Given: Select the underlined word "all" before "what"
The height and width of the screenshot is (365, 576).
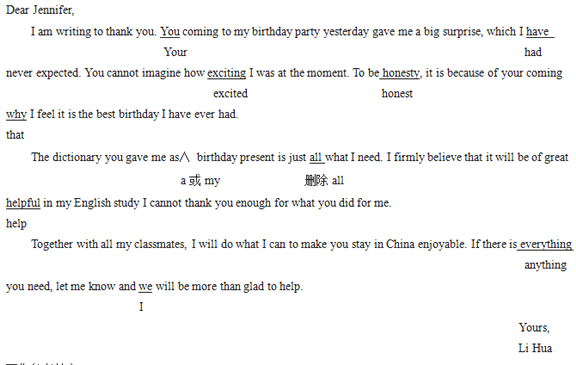Looking at the screenshot, I should (x=316, y=158).
